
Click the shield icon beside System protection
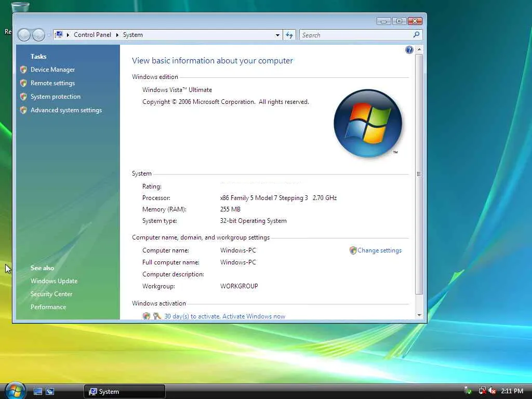[x=23, y=97]
